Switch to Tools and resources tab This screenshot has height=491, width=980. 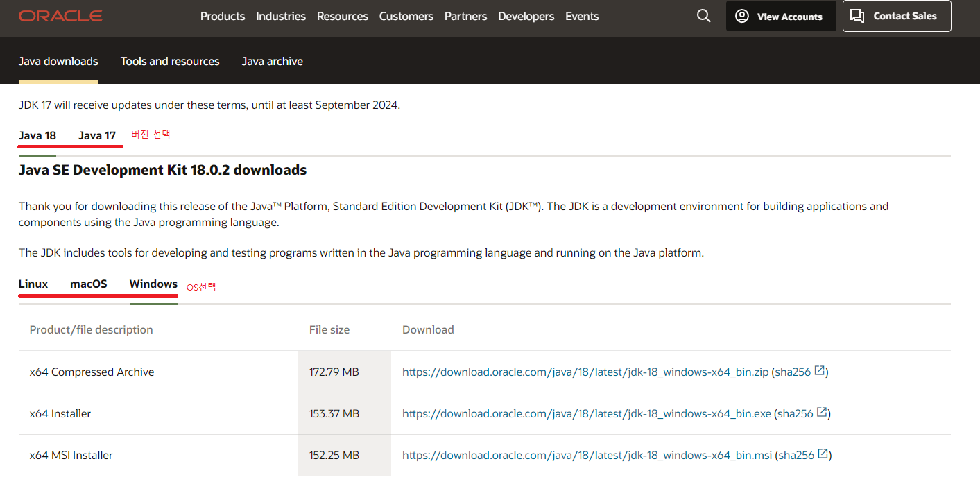point(170,61)
